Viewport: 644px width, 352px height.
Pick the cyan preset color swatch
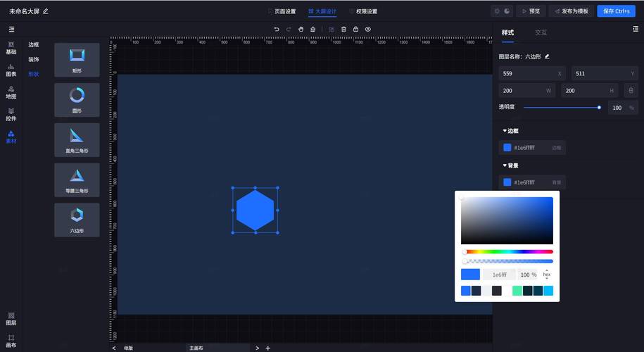pos(548,291)
